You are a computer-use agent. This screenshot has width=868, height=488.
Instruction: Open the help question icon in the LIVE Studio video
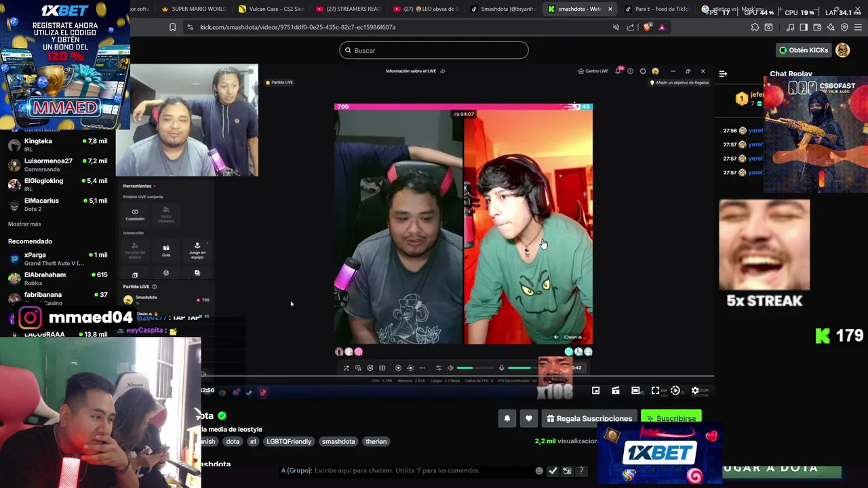point(630,71)
